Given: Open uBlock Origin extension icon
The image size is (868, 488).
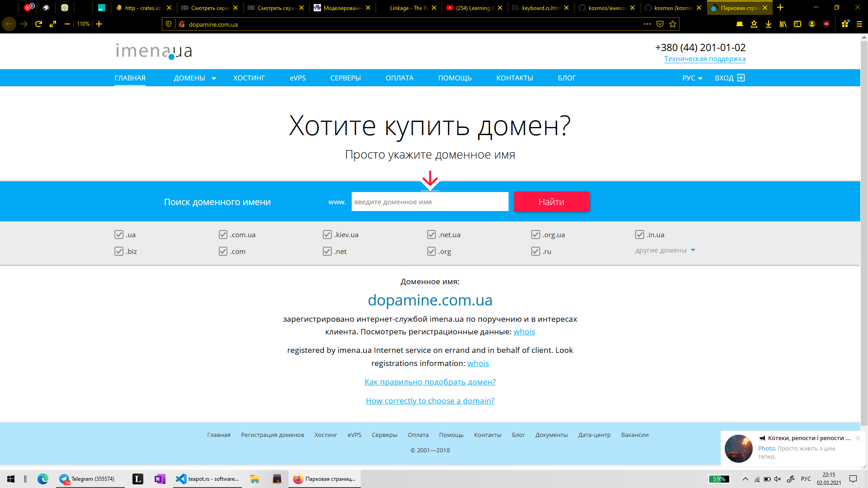Looking at the screenshot, I should point(826,24).
